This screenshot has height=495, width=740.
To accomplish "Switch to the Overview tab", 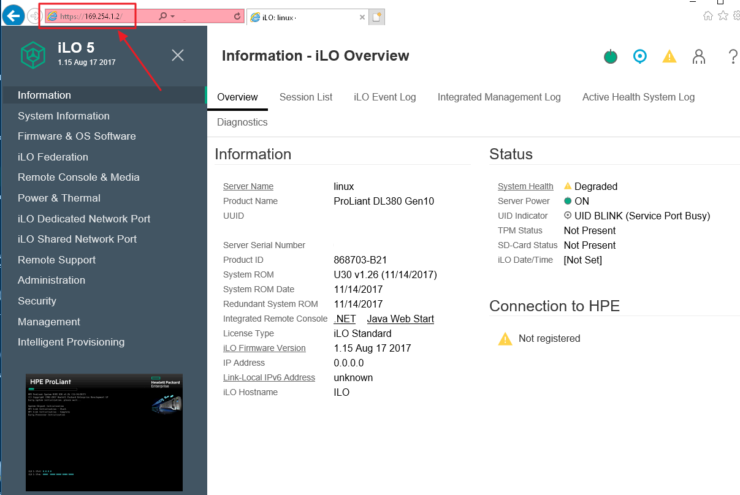I will [x=237, y=97].
